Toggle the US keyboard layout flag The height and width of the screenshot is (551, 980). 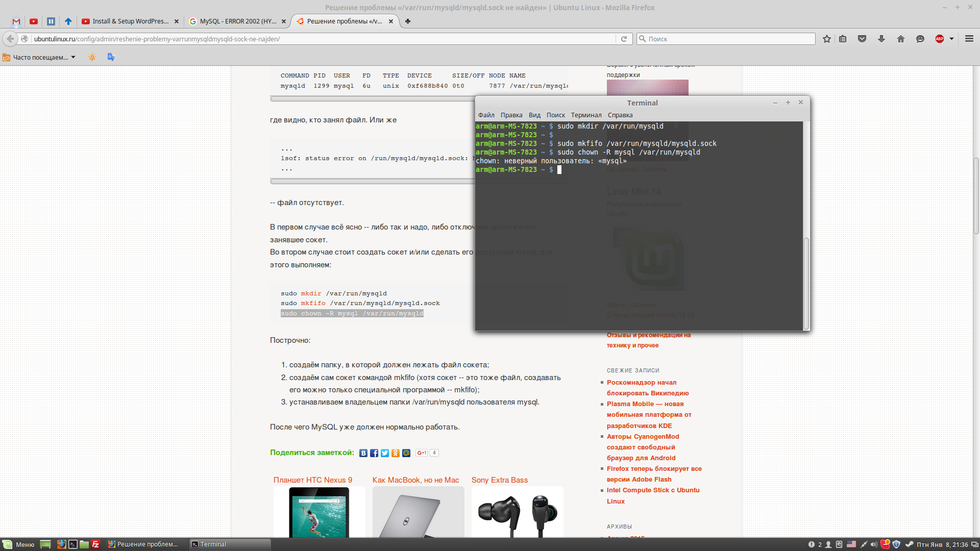click(x=851, y=544)
